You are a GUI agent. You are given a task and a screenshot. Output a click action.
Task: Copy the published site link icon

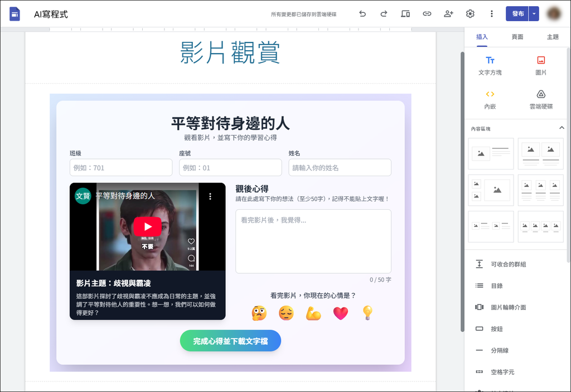pos(427,14)
